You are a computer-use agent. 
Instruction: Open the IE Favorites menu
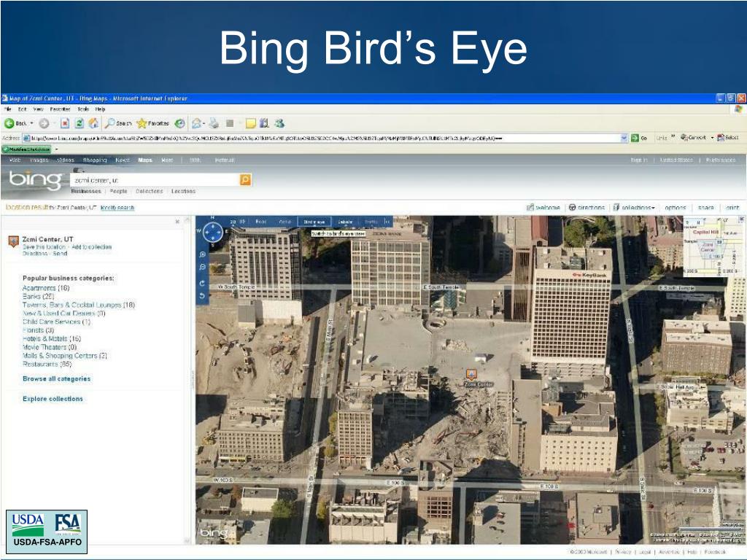click(60, 109)
